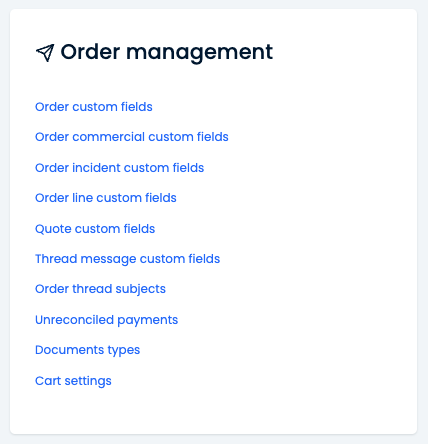Open Thread message custom fields

pyautogui.click(x=127, y=259)
